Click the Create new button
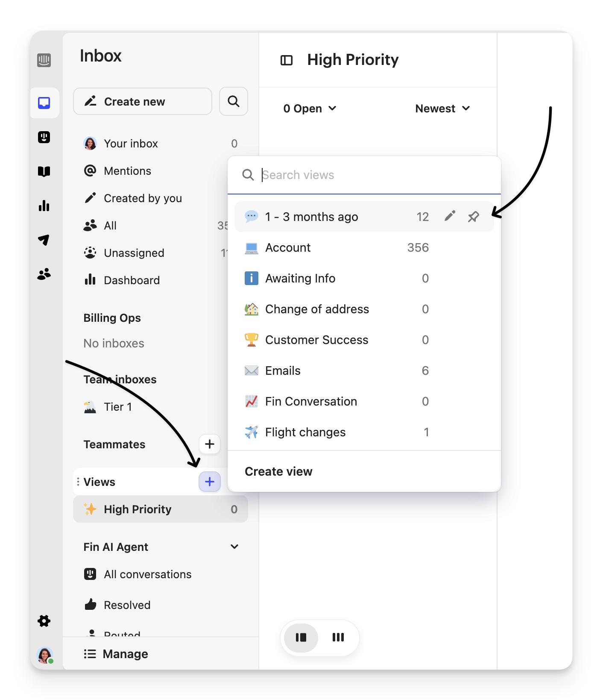Image resolution: width=603 pixels, height=700 pixels. 143,101
